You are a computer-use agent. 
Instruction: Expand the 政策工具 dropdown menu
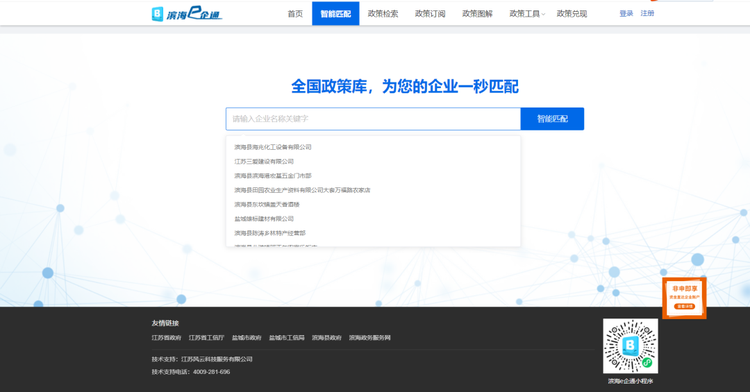527,14
